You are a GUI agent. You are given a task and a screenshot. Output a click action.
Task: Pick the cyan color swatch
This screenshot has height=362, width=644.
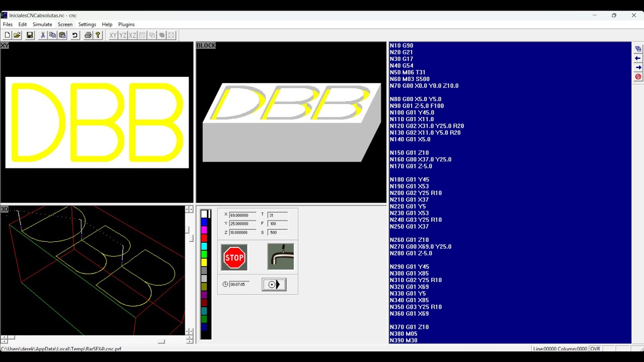tap(204, 246)
